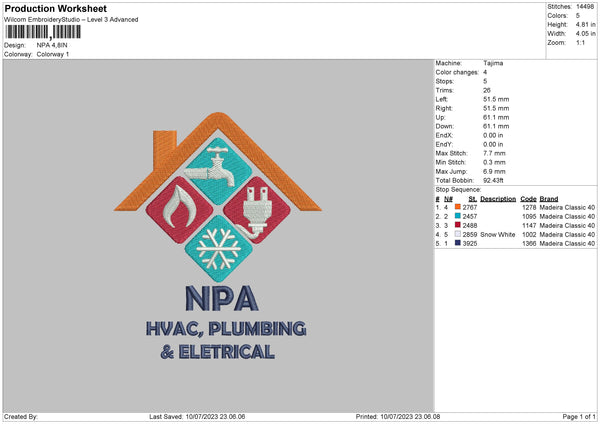Click the Zoom value 1:1

580,42
